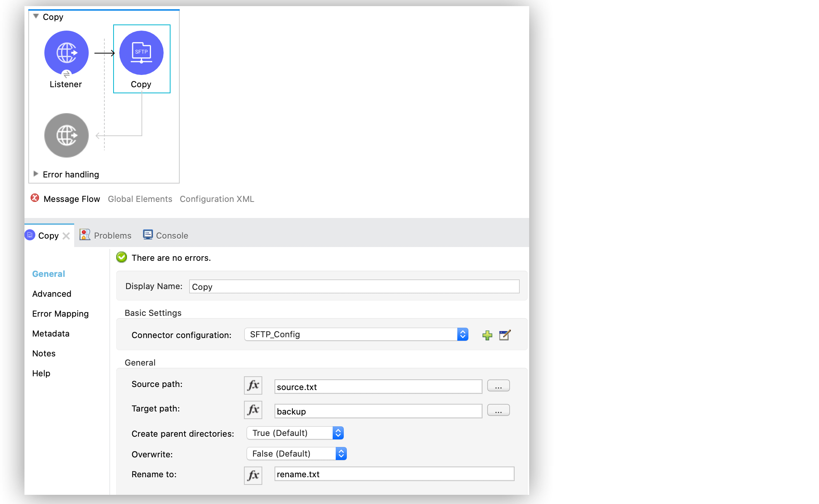Click inside the Display Name field
This screenshot has width=819, height=504.
(x=353, y=286)
